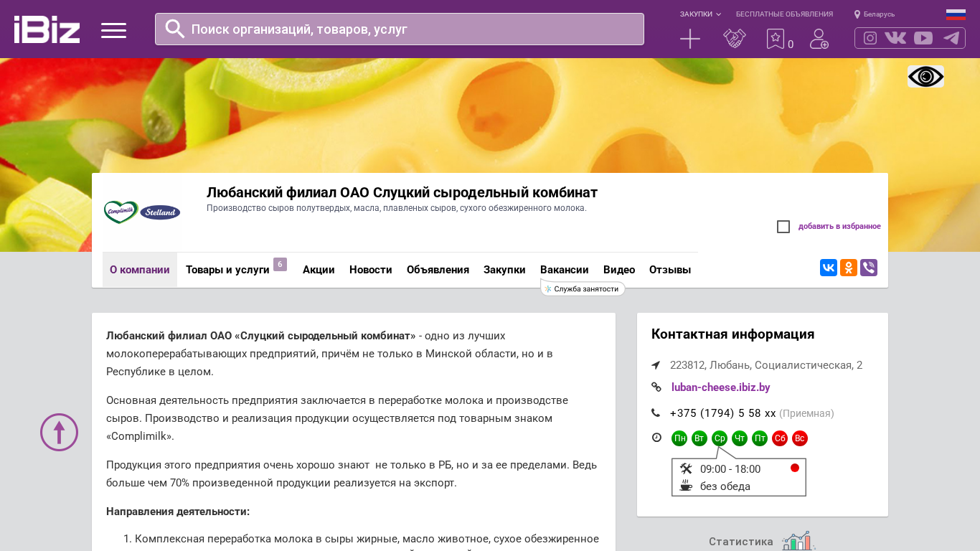Open 'Бесплатные объявления' link
Image resolution: width=980 pixels, height=551 pixels.
coord(784,14)
